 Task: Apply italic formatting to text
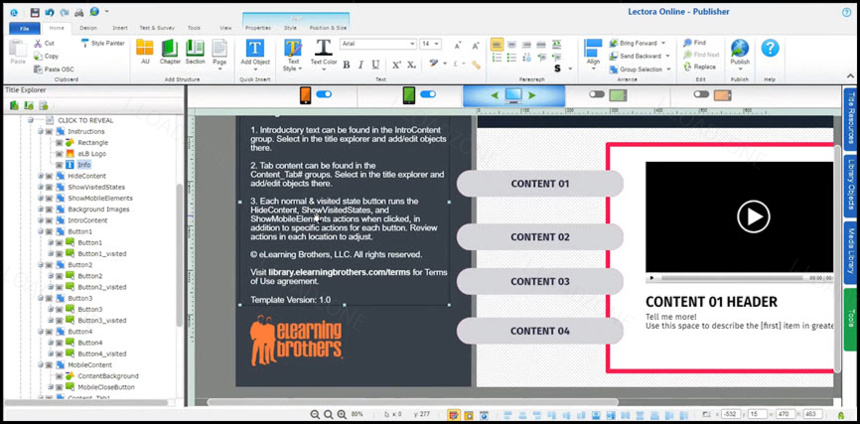pyautogui.click(x=360, y=65)
